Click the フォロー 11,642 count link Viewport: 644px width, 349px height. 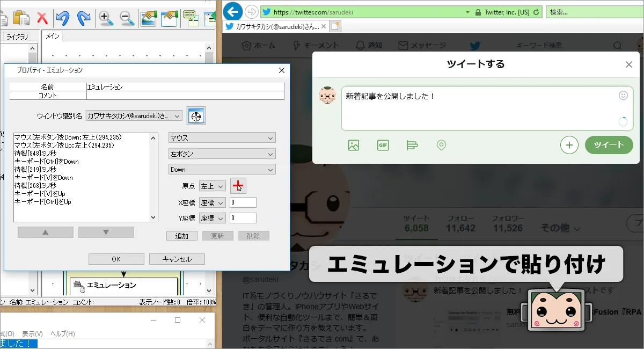click(x=460, y=224)
